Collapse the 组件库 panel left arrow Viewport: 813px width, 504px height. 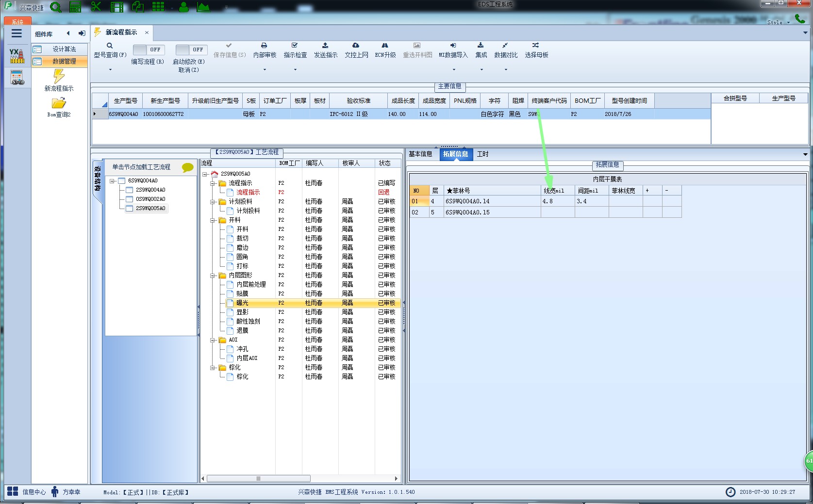68,33
